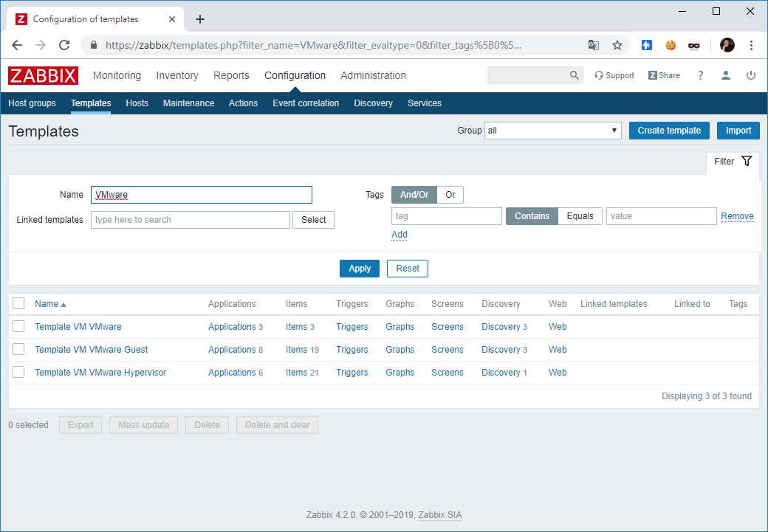
Task: Open a new browser tab
Action: point(200,19)
